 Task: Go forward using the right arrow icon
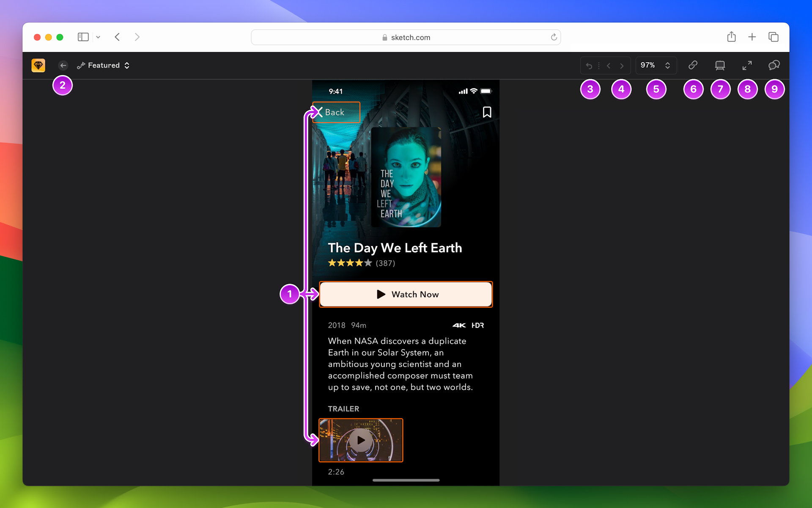622,65
